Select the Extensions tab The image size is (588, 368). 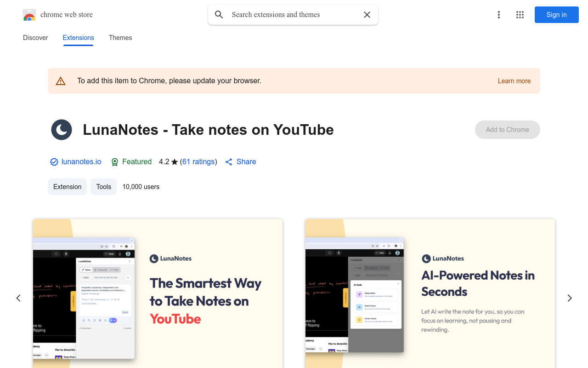79,38
